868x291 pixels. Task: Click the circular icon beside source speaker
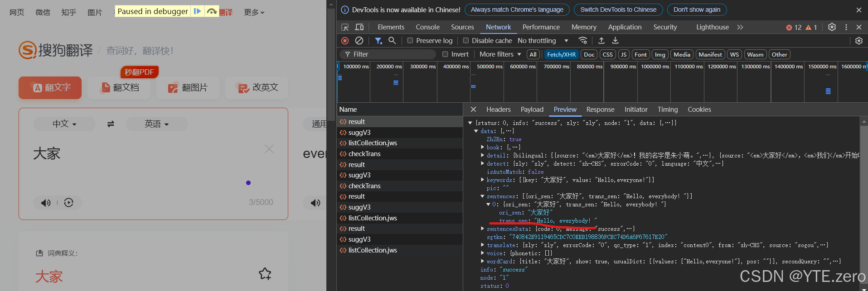pos(68,203)
